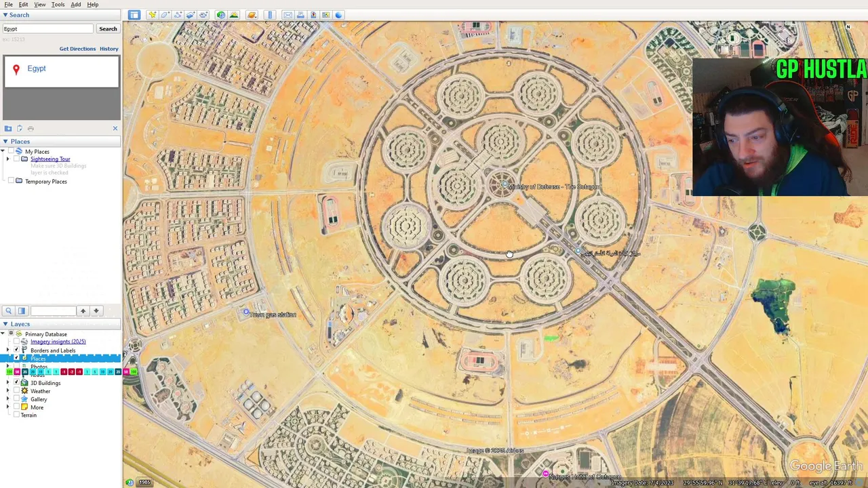Screen dimensions: 868x488
Task: Record a tour with the camera icon
Action: coord(203,15)
